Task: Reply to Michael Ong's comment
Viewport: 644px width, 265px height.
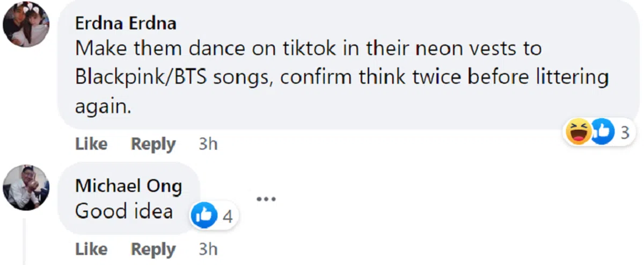Action: [153, 249]
